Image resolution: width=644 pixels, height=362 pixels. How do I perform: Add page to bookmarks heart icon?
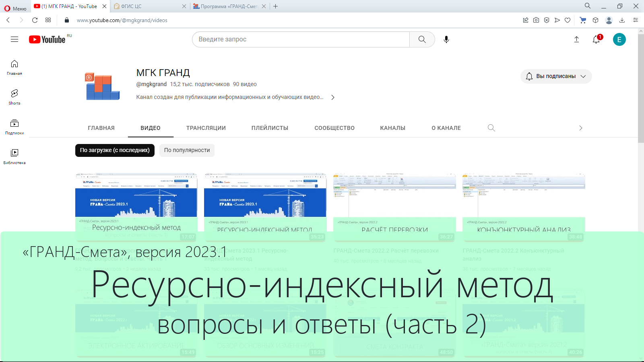click(568, 20)
